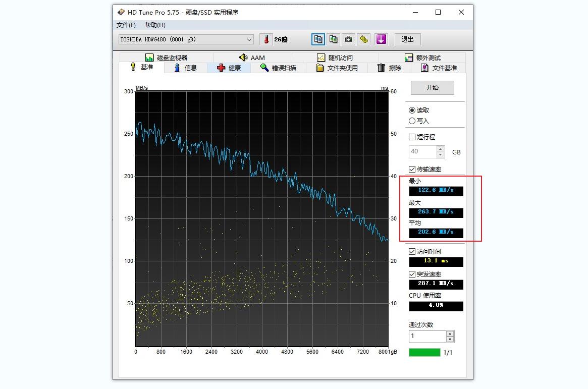
Task: Click the camera screenshot icon
Action: [349, 39]
